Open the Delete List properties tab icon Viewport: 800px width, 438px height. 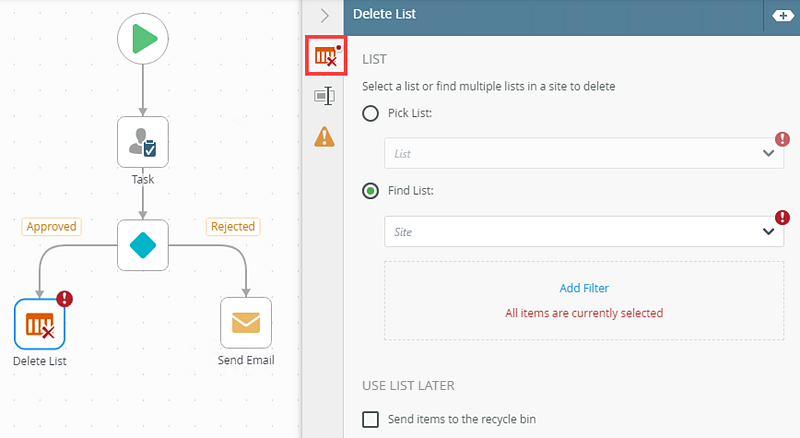click(x=326, y=56)
